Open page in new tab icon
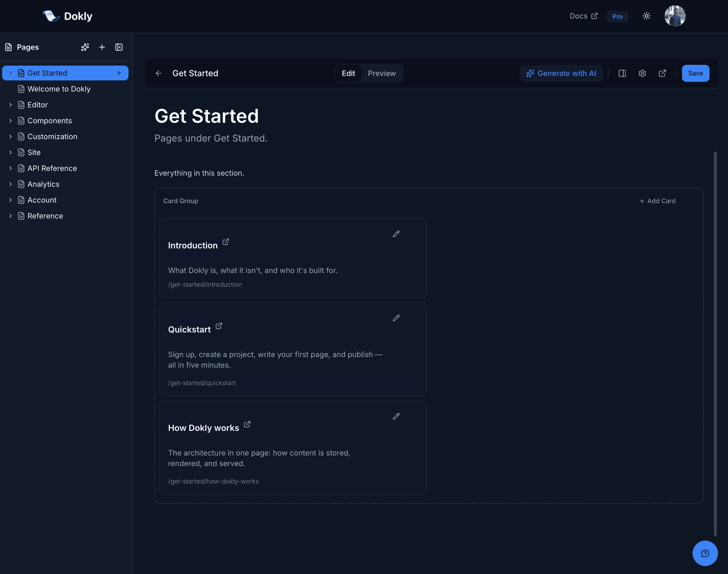This screenshot has height=574, width=728. pos(662,73)
